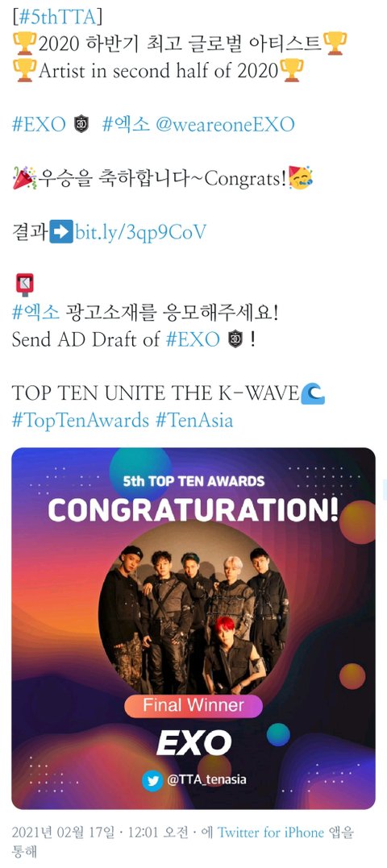Click the red postbox emoji
387x868 pixels.
(24, 285)
